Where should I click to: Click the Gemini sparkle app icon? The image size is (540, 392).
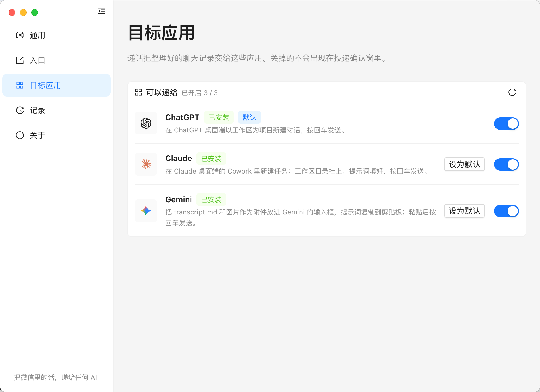[x=146, y=211]
